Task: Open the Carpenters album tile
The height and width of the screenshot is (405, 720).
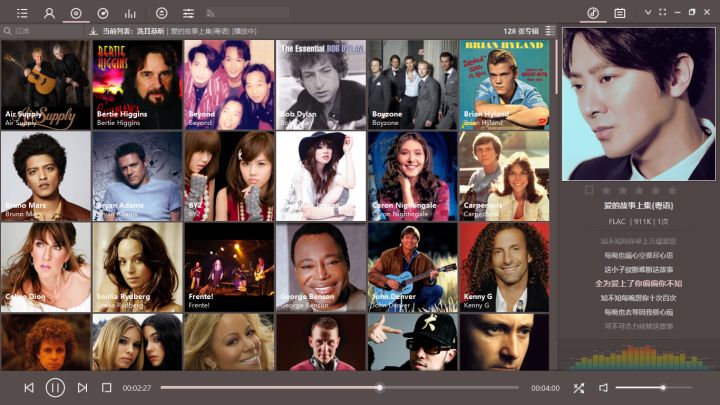Action: pyautogui.click(x=504, y=176)
